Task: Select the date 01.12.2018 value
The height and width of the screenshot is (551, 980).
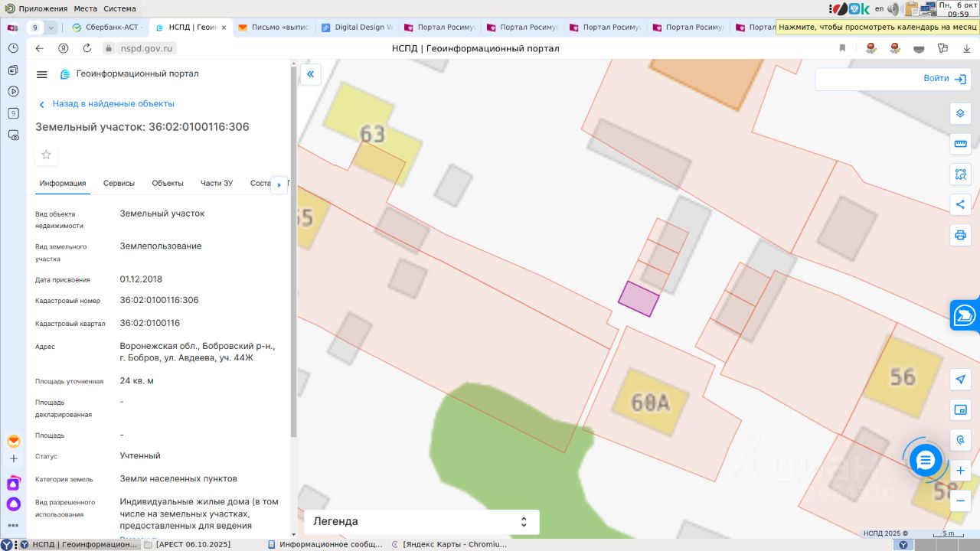Action: 141,279
